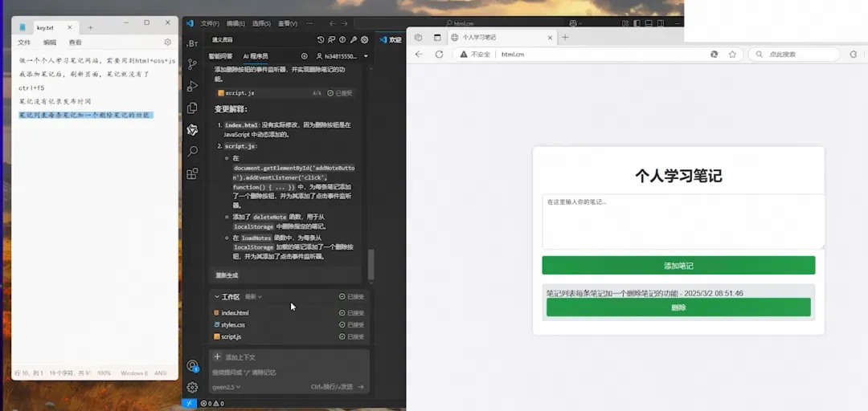Open Notepad settings gear icon
The height and width of the screenshot is (411, 868).
pos(168,42)
